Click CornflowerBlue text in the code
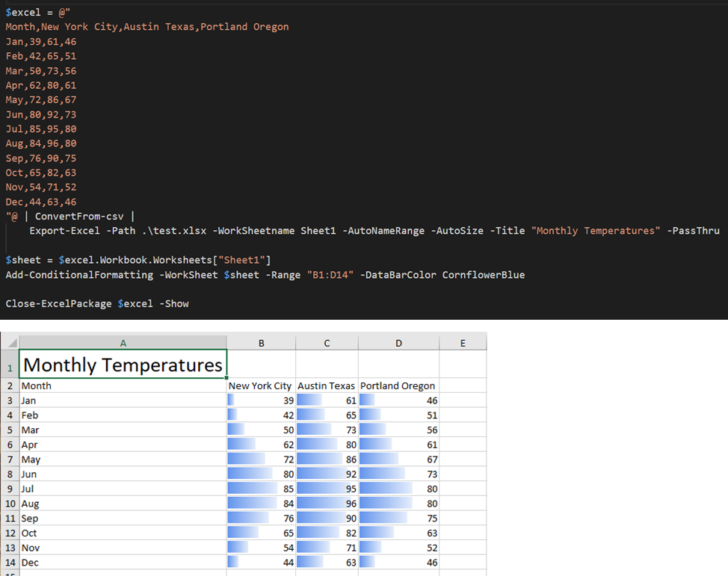This screenshot has width=728, height=576. click(x=483, y=275)
